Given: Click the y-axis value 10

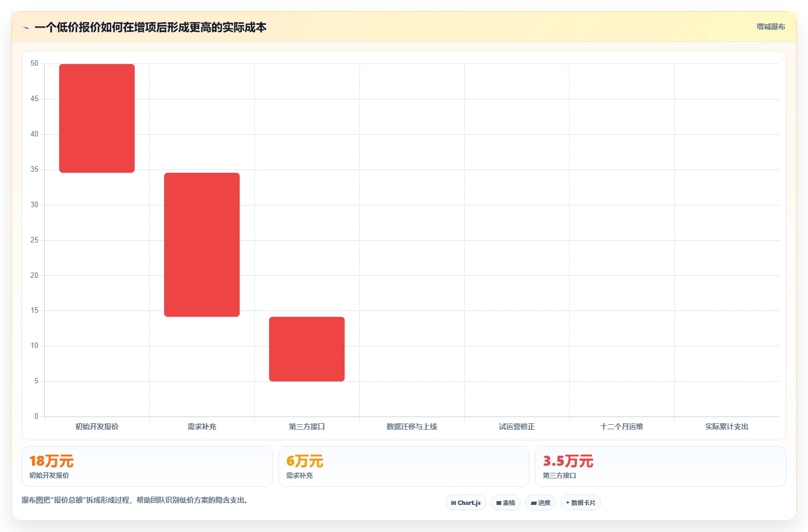Looking at the screenshot, I should (x=34, y=346).
